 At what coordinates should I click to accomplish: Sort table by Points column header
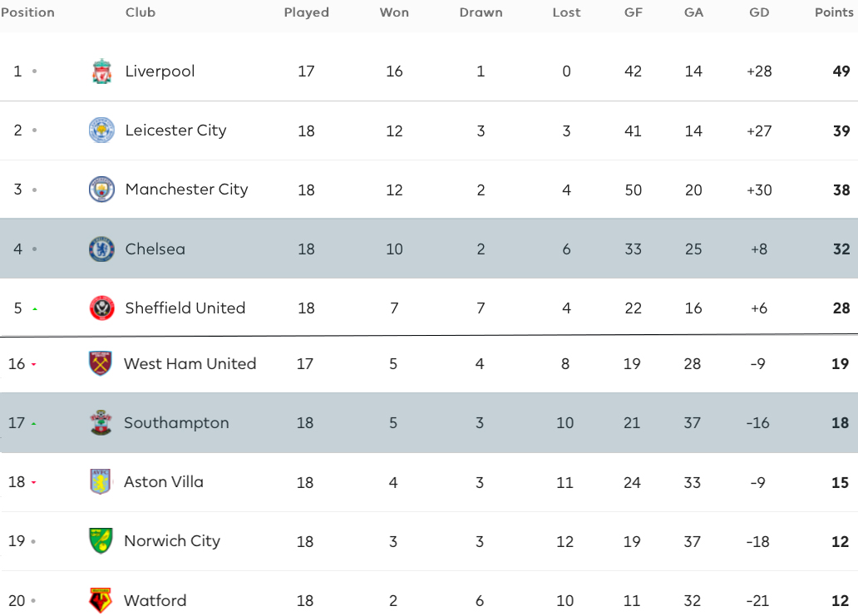[x=834, y=12]
